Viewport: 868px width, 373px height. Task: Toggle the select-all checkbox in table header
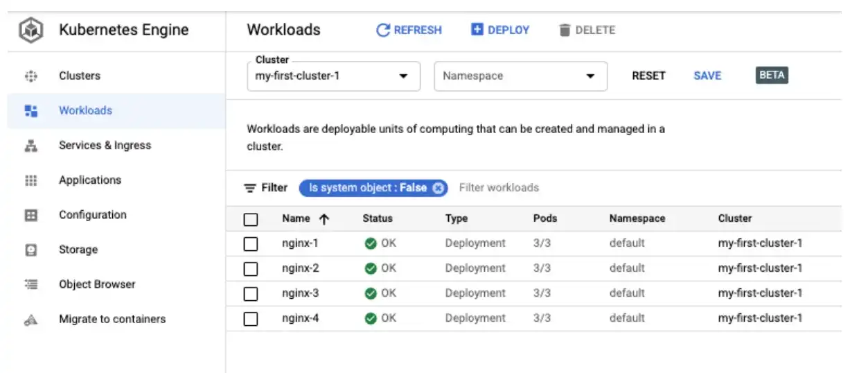(x=251, y=220)
